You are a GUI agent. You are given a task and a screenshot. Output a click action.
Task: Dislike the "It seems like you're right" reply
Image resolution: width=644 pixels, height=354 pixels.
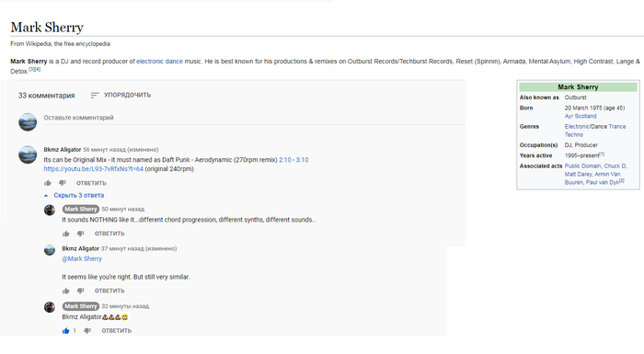(81, 291)
